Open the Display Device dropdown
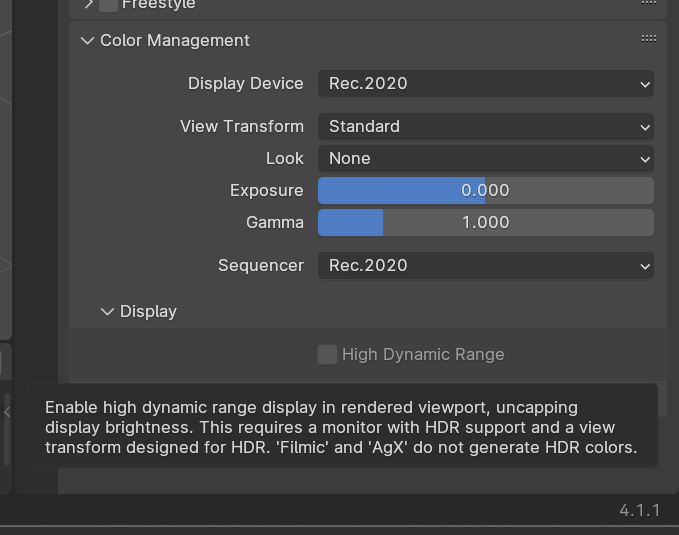This screenshot has height=535, width=679. click(485, 84)
